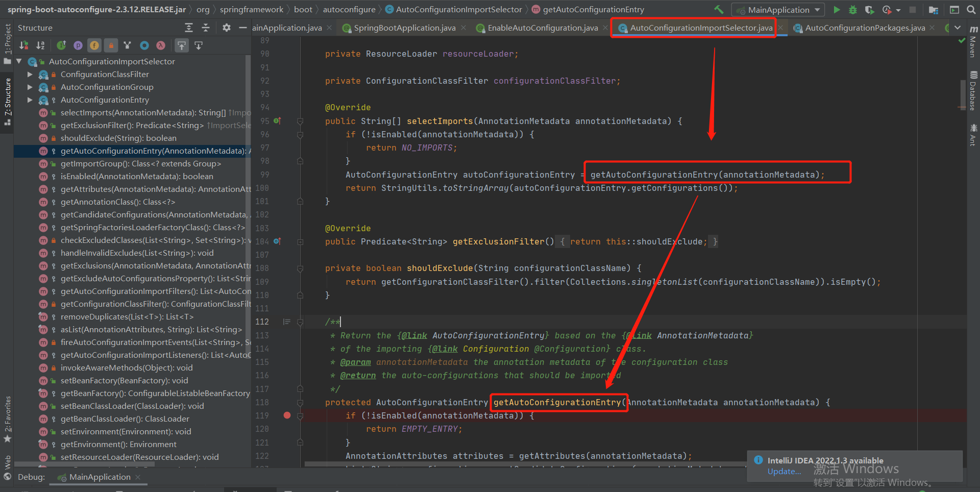Click springframework in navigation breadcrumb
The height and width of the screenshot is (492, 980).
pos(251,9)
